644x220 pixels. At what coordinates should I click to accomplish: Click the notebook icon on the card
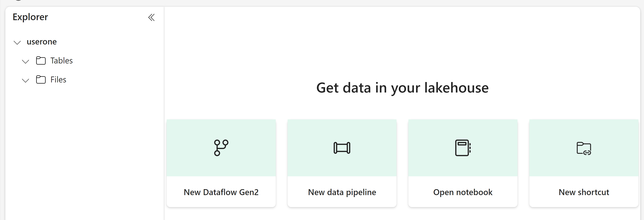pyautogui.click(x=463, y=147)
